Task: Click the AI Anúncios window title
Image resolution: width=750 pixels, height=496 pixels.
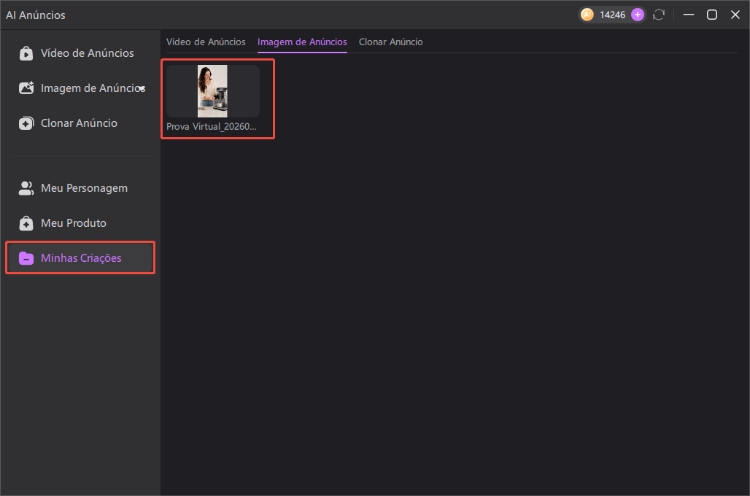Action: (x=35, y=15)
